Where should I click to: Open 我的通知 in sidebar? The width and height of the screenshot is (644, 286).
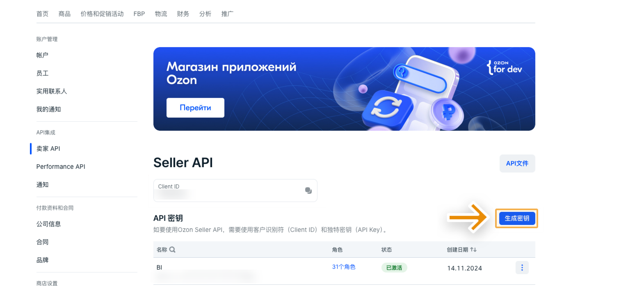pyautogui.click(x=48, y=109)
